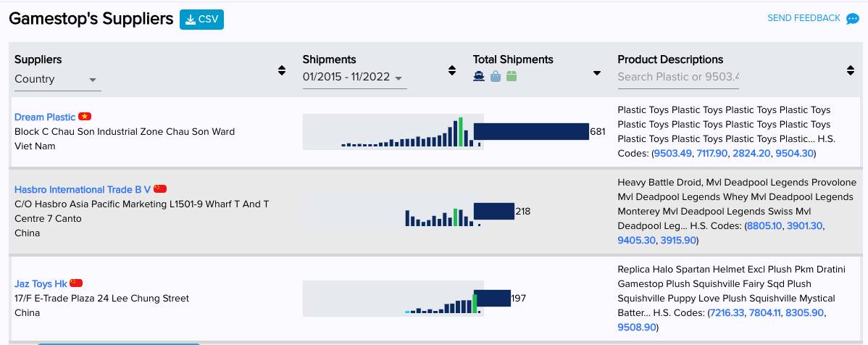Open the 01/2015 - 11/2022 date range dropdown
Image resolution: width=868 pixels, height=345 pixels.
pyautogui.click(x=354, y=78)
